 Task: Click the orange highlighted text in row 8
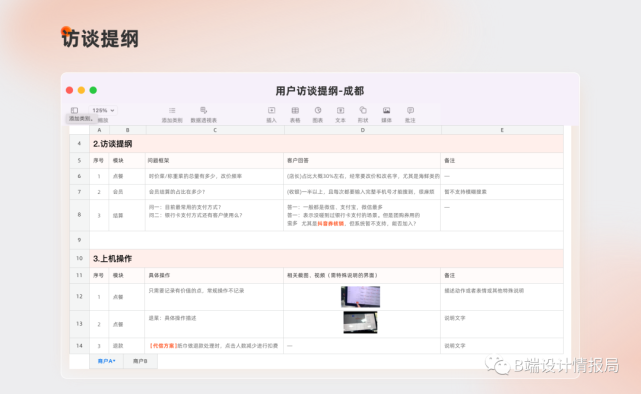330,224
